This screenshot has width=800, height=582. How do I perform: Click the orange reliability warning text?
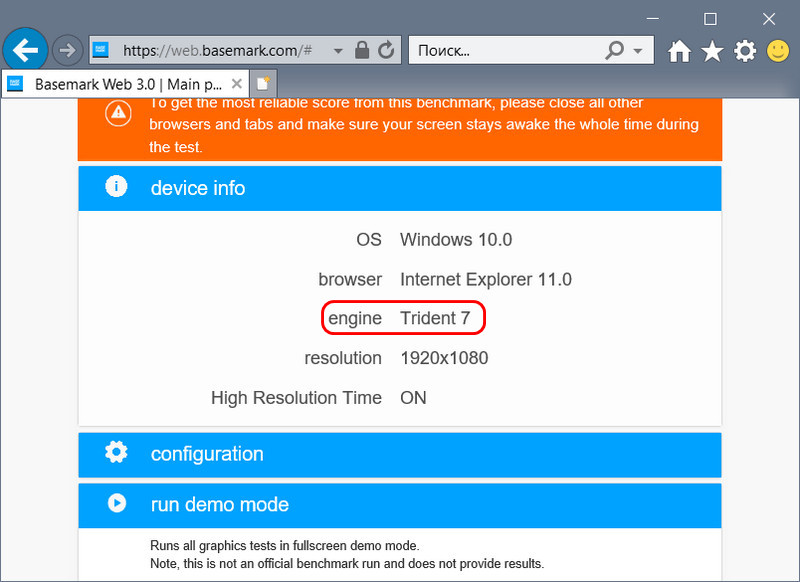pyautogui.click(x=423, y=125)
